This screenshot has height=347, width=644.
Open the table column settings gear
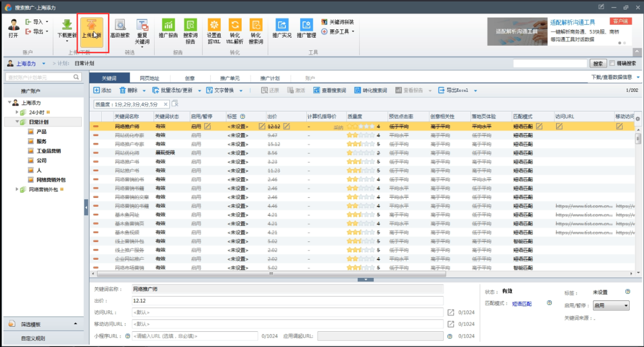[638, 118]
